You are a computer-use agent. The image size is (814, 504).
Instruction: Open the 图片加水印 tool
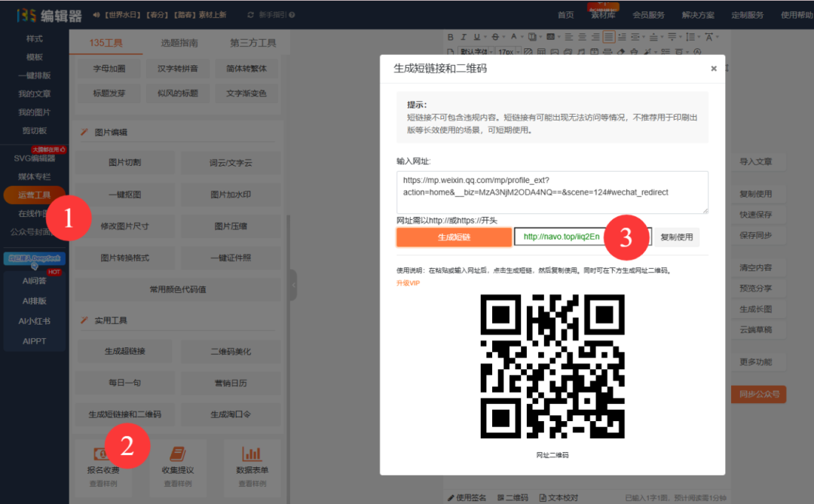coord(231,194)
